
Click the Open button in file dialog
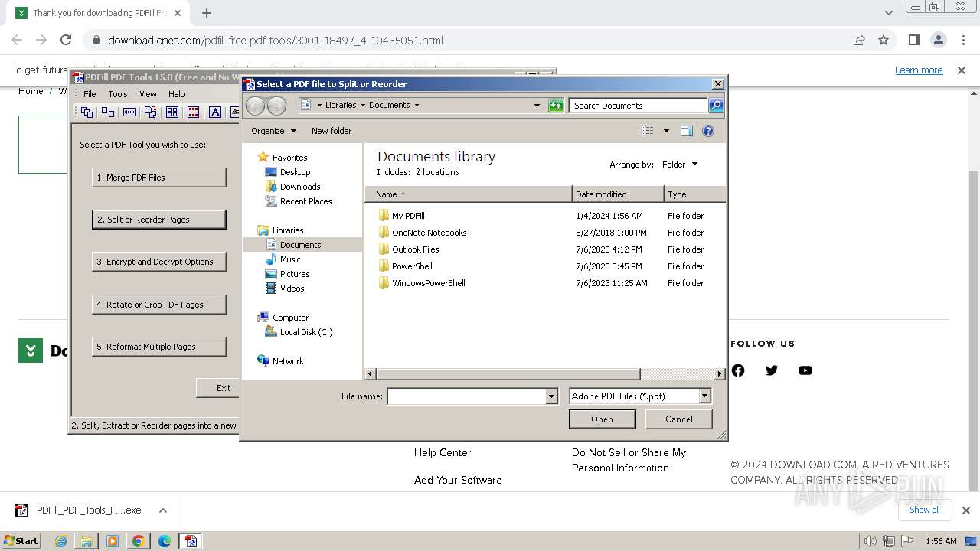coord(602,419)
